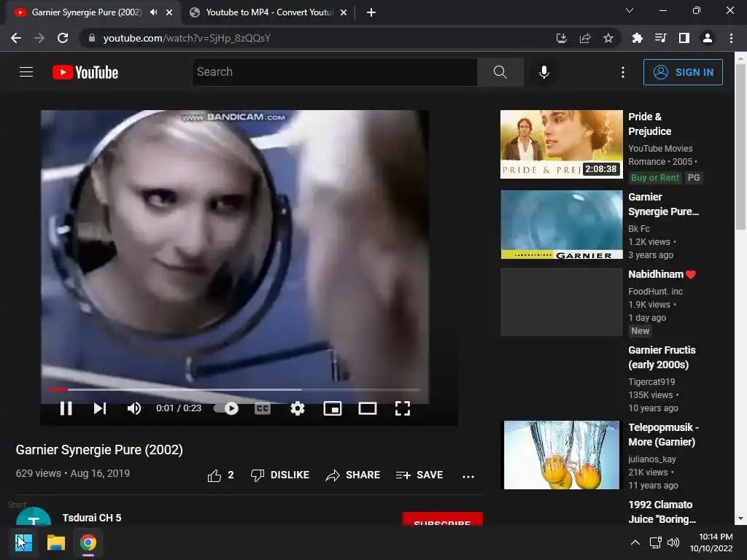The height and width of the screenshot is (560, 747).
Task: Open the Garnier Synergie Pure thumbnail by Bk Fc
Action: [x=561, y=225]
